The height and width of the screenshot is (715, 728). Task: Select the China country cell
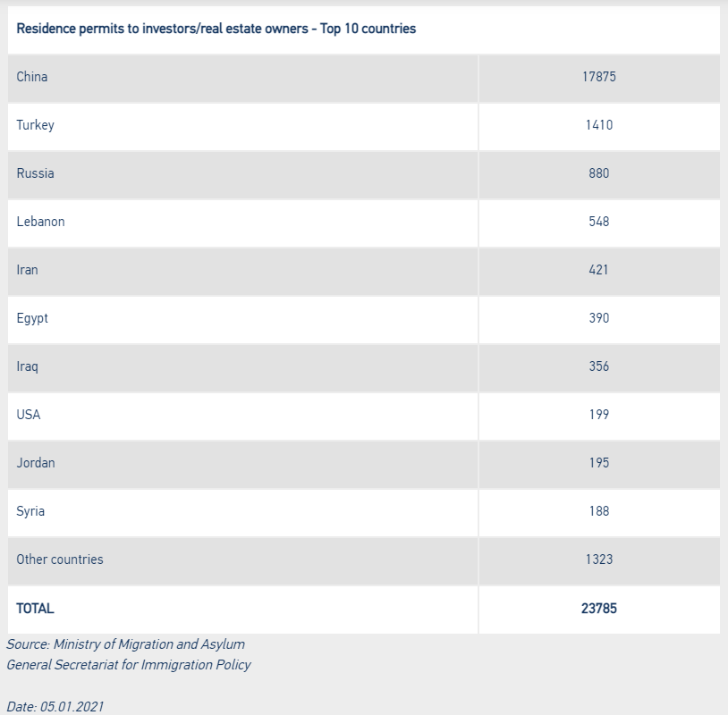32,77
